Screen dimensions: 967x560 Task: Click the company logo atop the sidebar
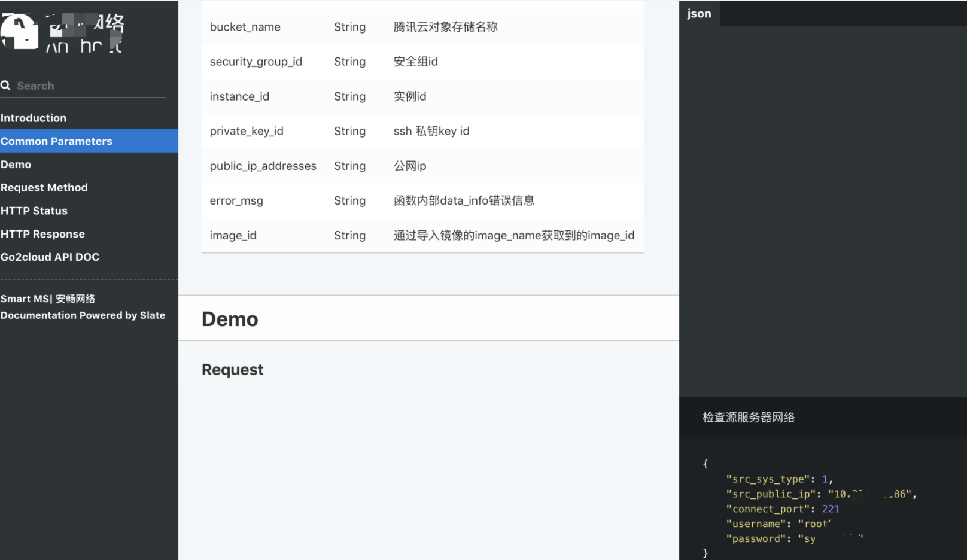point(62,32)
